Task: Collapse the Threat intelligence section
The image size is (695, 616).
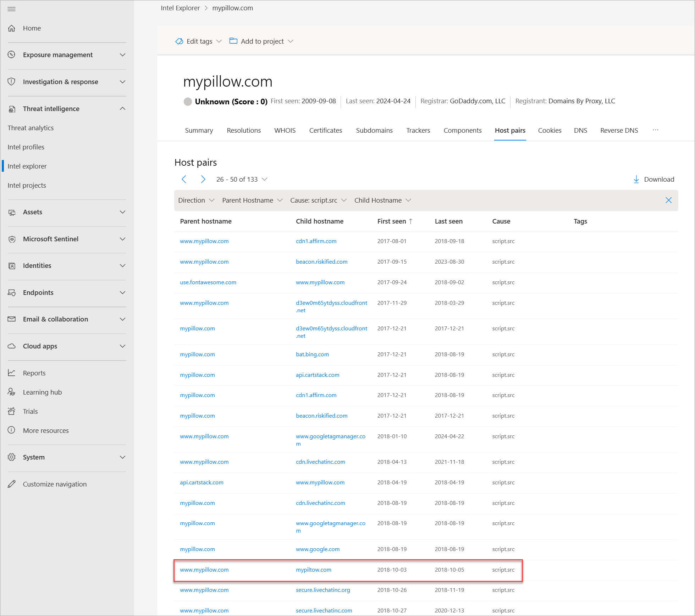Action: point(122,109)
